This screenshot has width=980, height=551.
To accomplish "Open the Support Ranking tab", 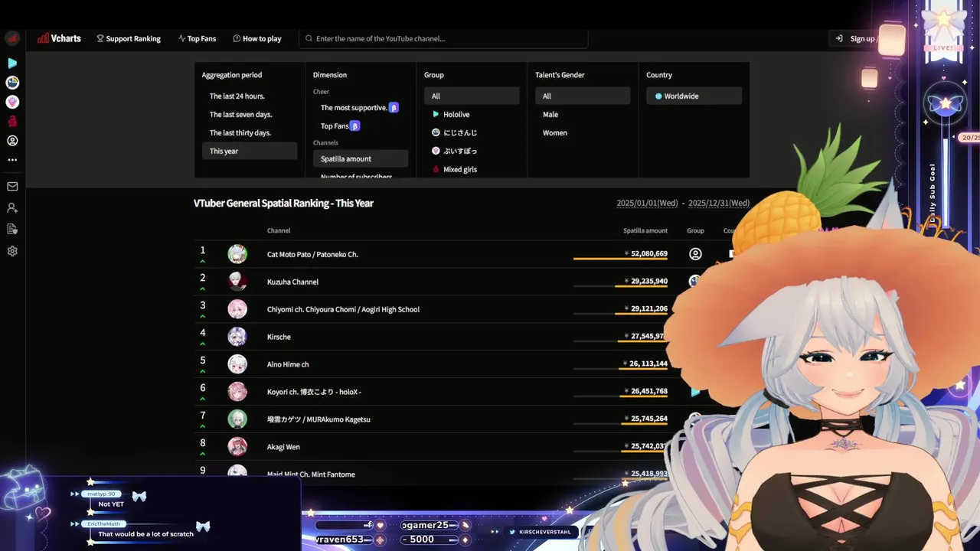I will point(129,38).
